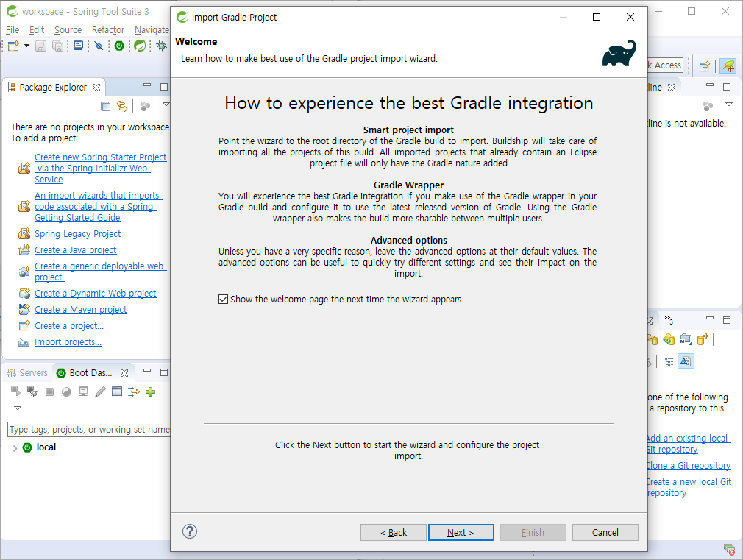Click the Save All toolbar icon
Image resolution: width=743 pixels, height=560 pixels.
[x=57, y=46]
